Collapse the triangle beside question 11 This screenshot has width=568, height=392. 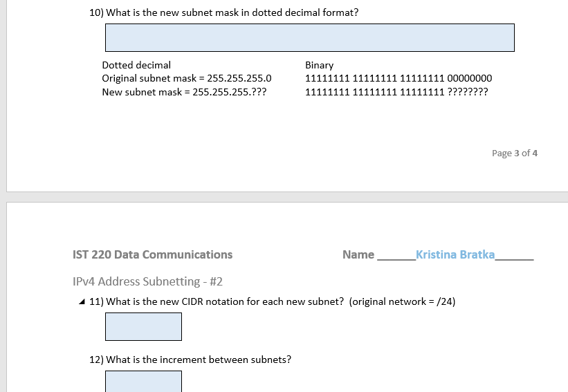pyautogui.click(x=82, y=301)
